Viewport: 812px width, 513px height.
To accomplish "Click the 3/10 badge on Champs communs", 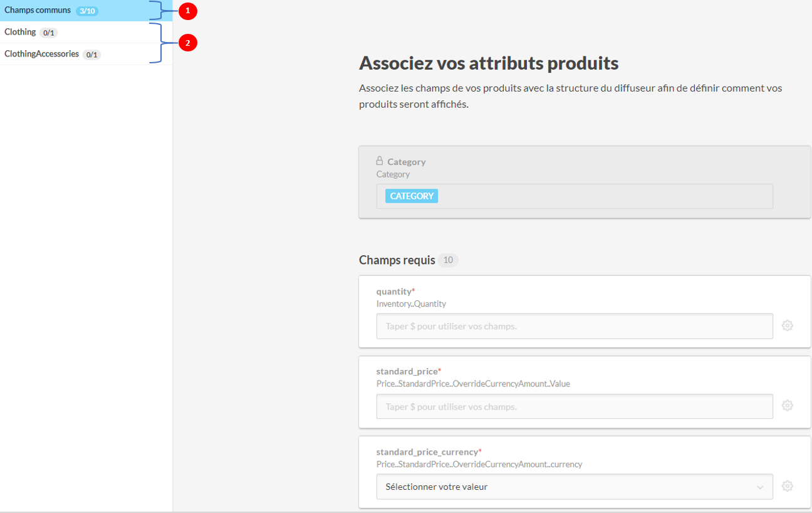I will tap(87, 11).
